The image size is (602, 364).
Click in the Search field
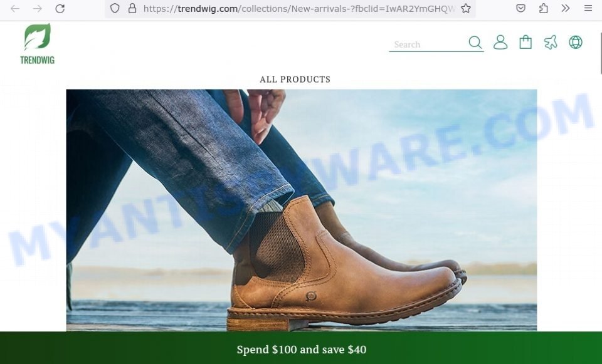click(428, 44)
